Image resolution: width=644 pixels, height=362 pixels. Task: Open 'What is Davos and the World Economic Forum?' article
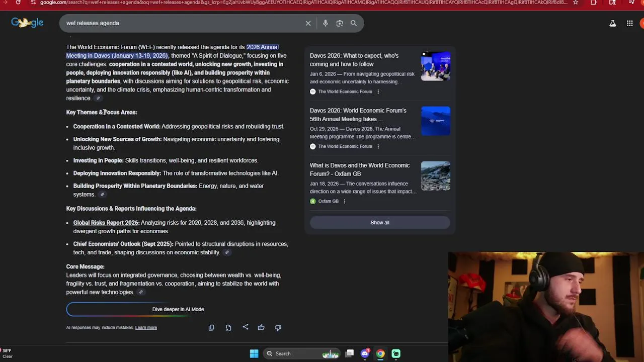(360, 169)
